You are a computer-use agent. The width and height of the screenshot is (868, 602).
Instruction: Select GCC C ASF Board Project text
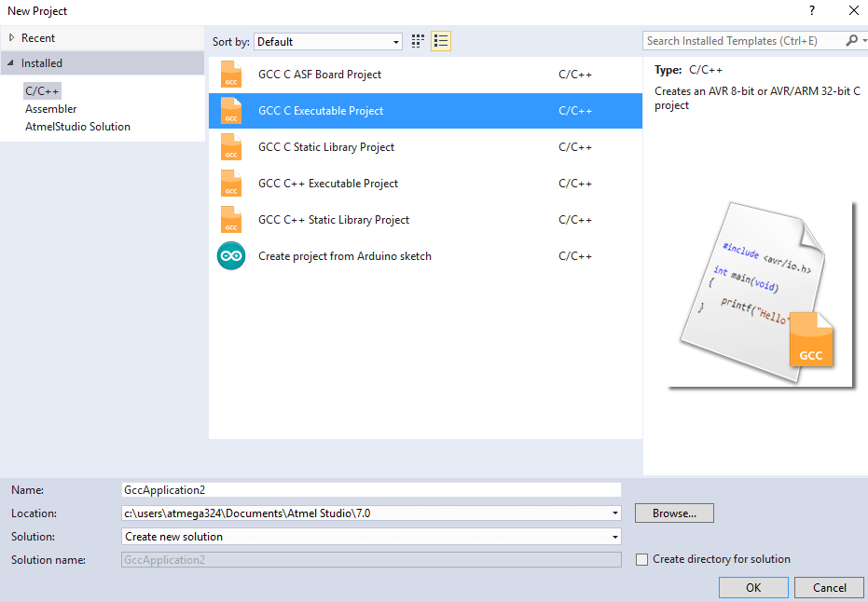pos(320,75)
